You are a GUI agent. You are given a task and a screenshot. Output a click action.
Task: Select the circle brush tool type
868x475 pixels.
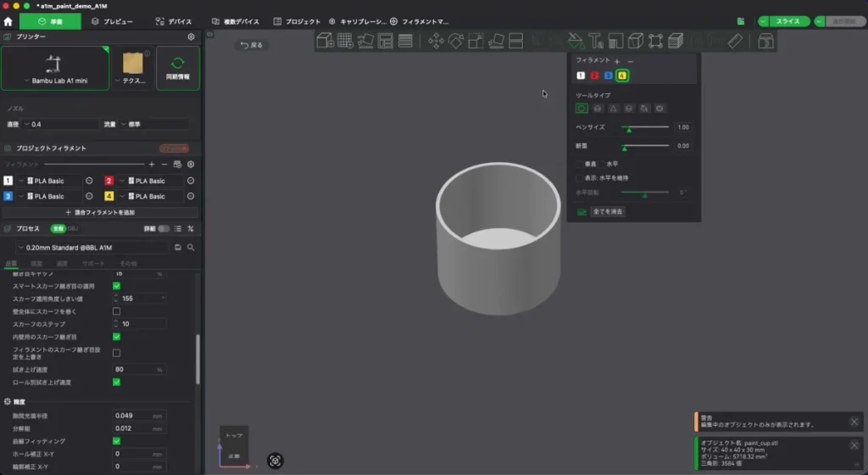[x=581, y=109]
